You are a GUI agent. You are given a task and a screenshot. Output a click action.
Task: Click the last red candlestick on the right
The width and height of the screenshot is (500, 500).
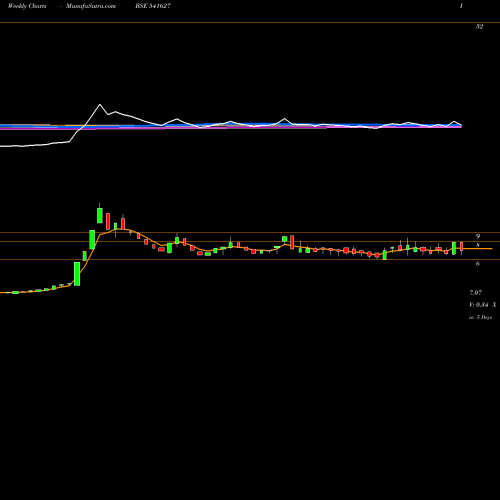tap(462, 247)
